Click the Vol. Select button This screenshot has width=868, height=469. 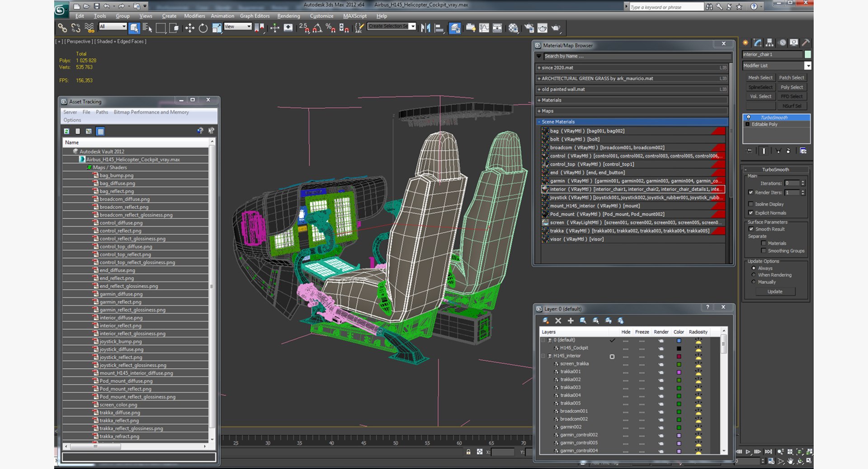click(x=760, y=96)
